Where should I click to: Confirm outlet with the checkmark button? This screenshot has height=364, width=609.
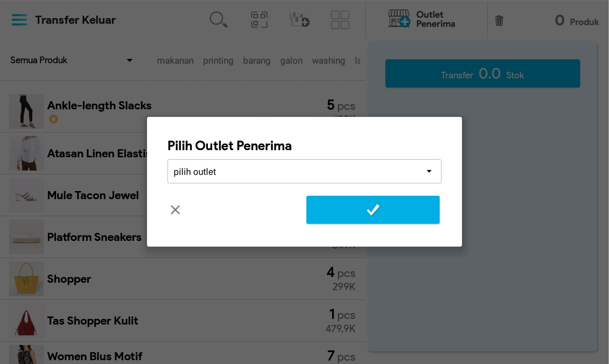click(373, 210)
